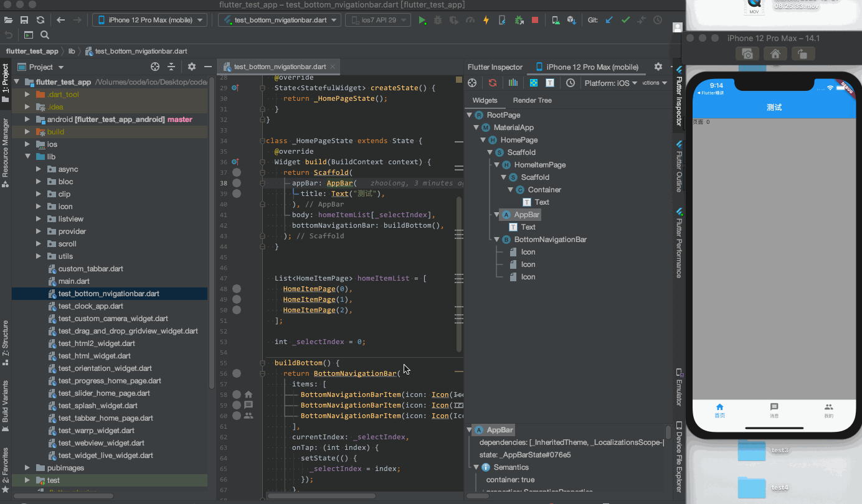This screenshot has height=504, width=862.
Task: Open Flutter Inspector panel settings gear
Action: coord(658,67)
